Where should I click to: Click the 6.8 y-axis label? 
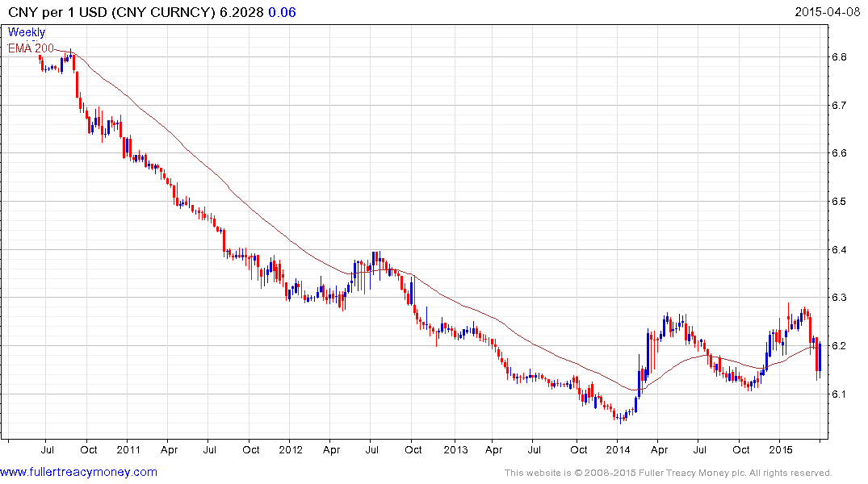click(x=839, y=57)
